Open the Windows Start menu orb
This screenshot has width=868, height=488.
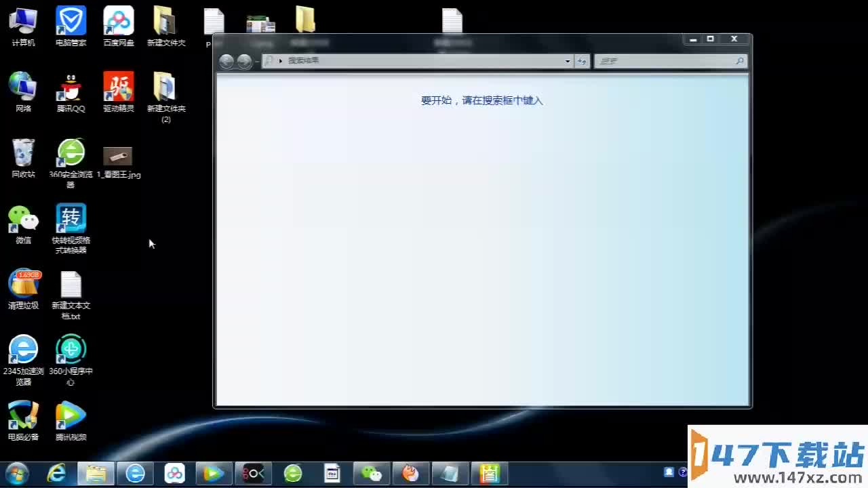pyautogui.click(x=16, y=473)
